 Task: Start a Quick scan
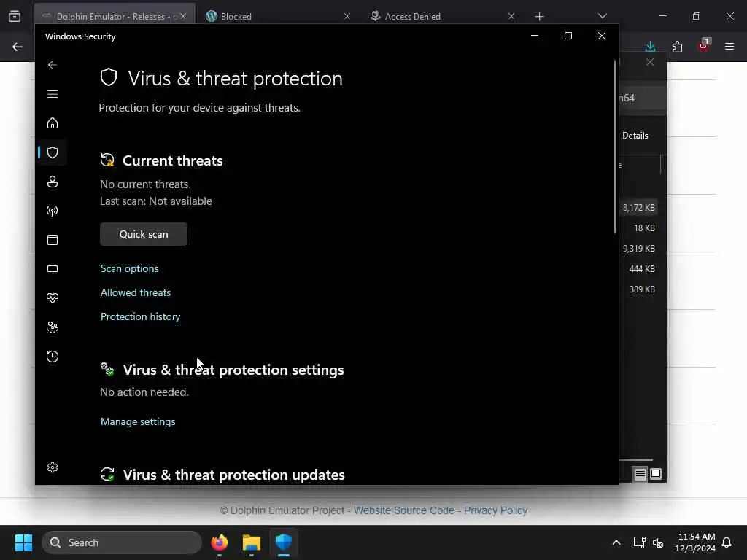coord(144,234)
